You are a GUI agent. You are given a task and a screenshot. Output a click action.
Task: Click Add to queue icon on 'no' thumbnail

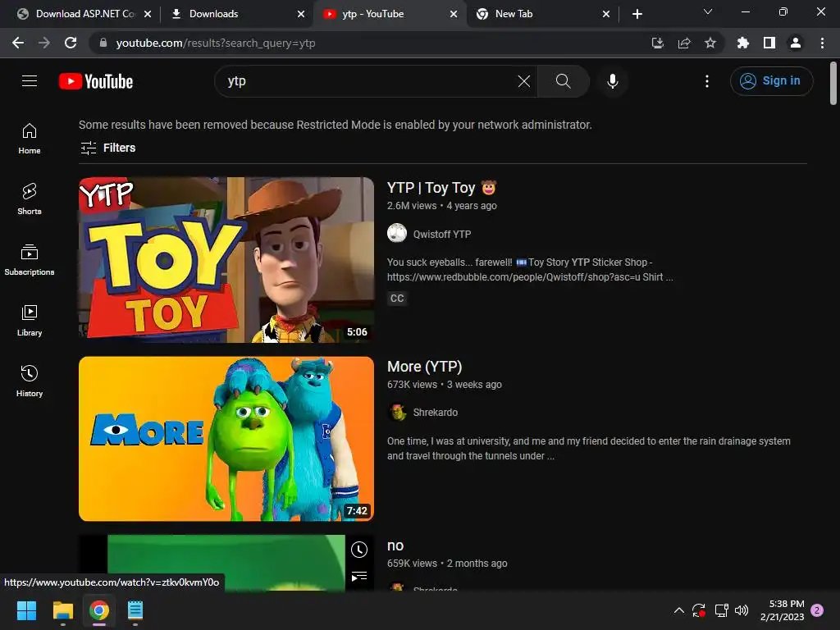[x=359, y=577]
